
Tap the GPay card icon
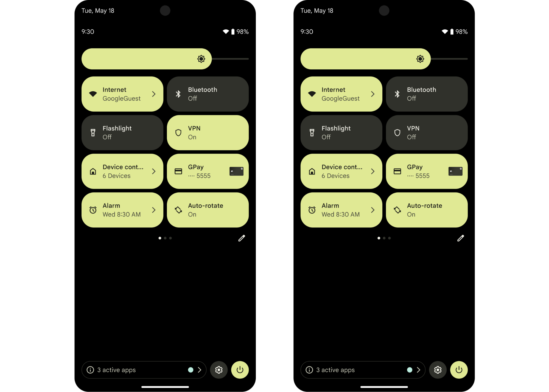[x=236, y=171]
